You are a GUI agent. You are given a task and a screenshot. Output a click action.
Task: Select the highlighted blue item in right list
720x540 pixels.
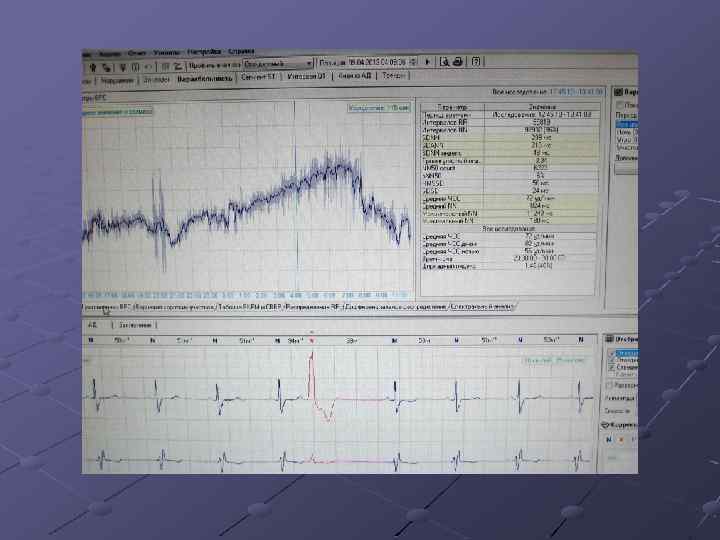point(627,124)
